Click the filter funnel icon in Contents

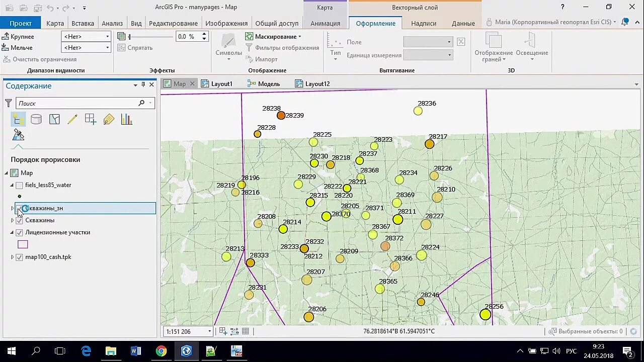click(x=8, y=103)
